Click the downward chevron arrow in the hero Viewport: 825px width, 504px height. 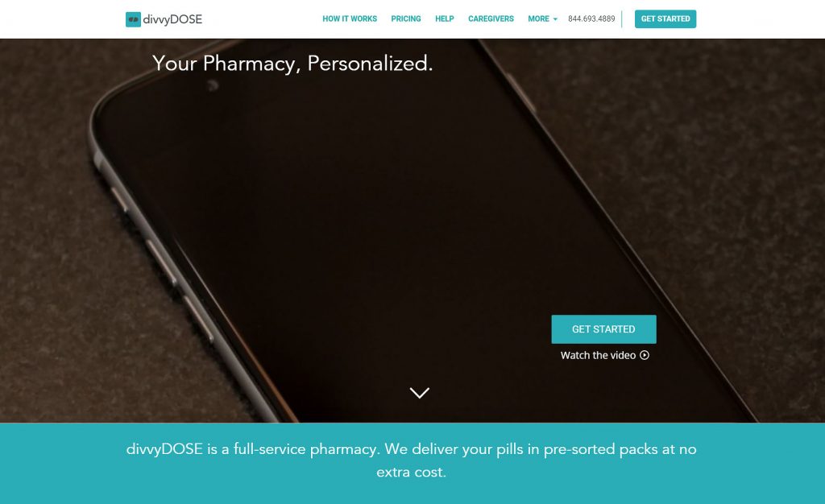[419, 393]
